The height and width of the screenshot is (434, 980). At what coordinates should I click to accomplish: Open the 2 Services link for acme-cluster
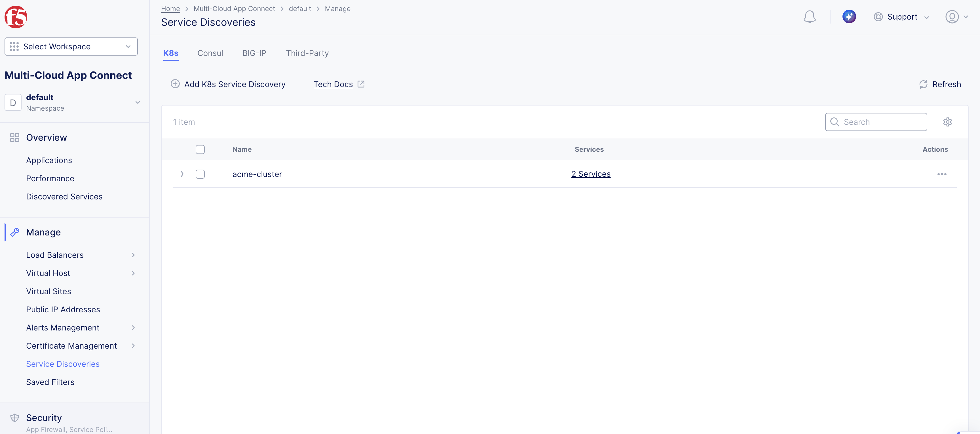pos(591,174)
